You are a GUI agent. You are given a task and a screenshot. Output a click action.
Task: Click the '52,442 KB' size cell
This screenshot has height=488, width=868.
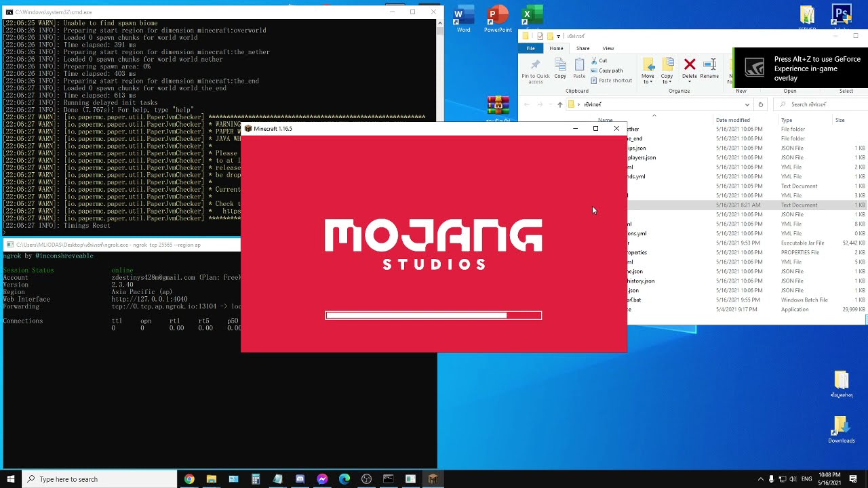coord(853,243)
